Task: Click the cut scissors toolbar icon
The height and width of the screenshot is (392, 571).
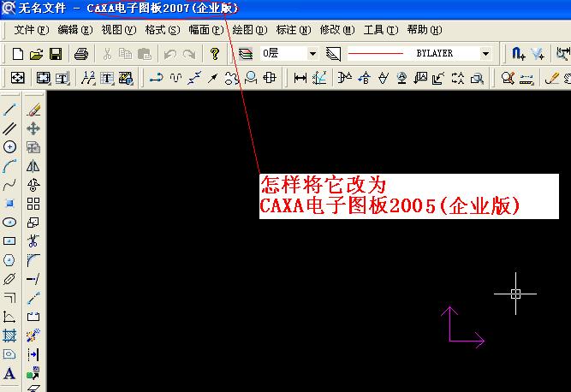Action: click(x=107, y=54)
